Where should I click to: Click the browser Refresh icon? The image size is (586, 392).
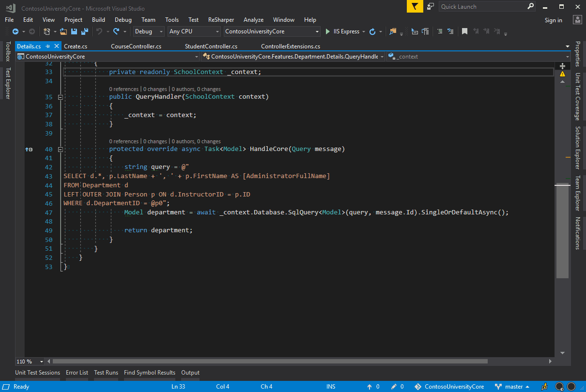(x=372, y=31)
